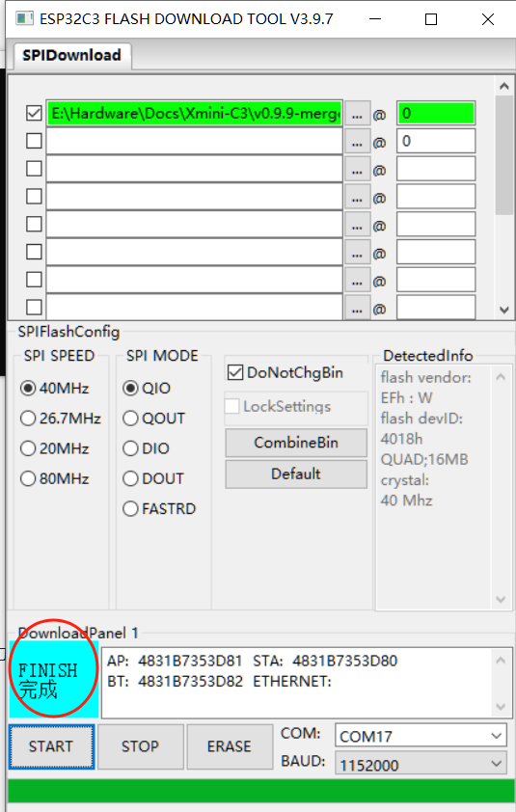Click the app icon in title bar
Image resolution: width=516 pixels, height=812 pixels.
tap(24, 19)
